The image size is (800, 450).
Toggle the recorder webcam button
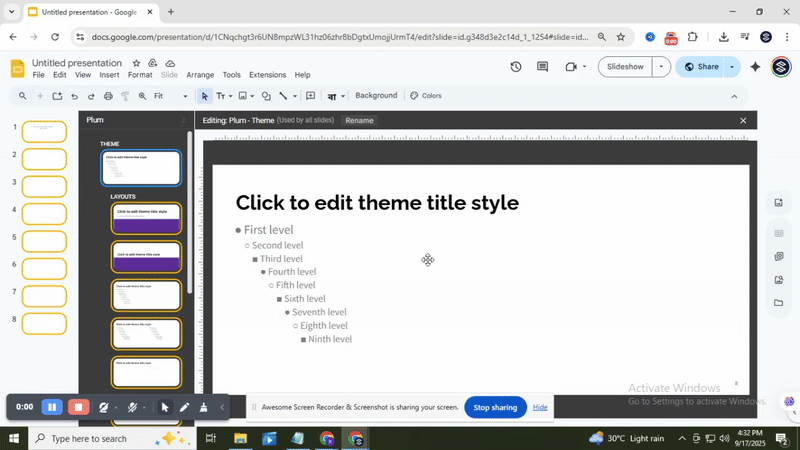point(104,407)
